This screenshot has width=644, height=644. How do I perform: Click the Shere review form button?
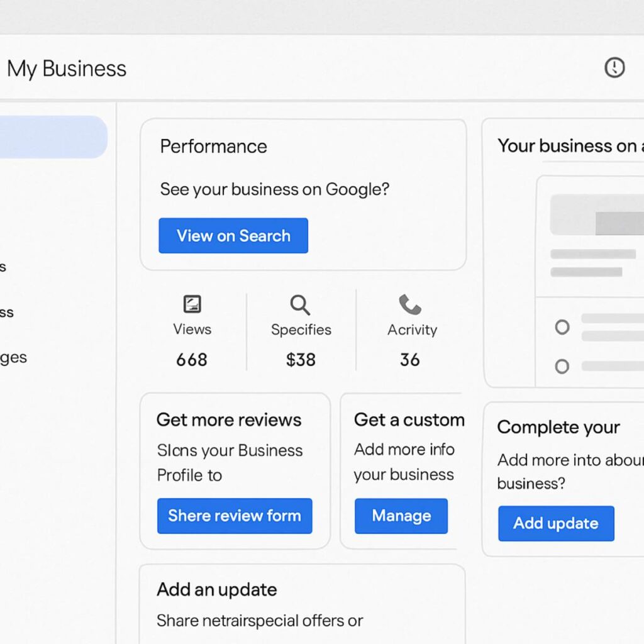click(x=235, y=516)
